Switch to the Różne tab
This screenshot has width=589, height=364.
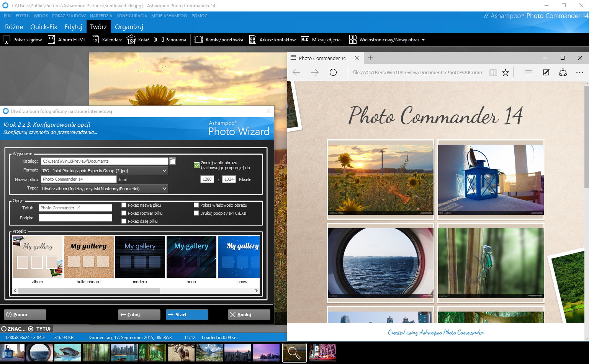[14, 27]
